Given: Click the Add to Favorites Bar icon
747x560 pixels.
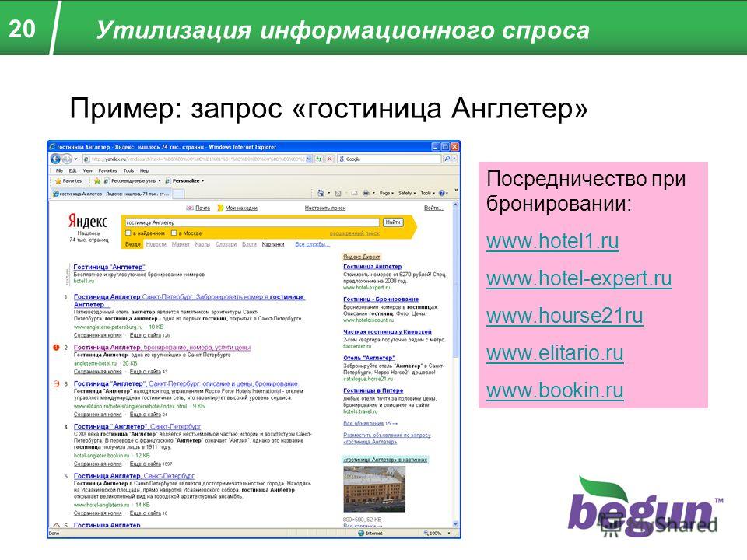Looking at the screenshot, I should (x=97, y=181).
